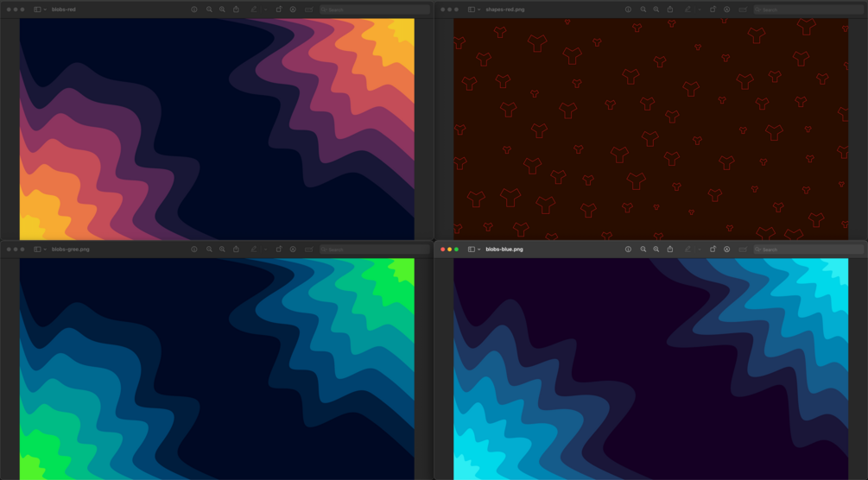Show image info in blobs-red window
The image size is (868, 480).
pos(194,9)
